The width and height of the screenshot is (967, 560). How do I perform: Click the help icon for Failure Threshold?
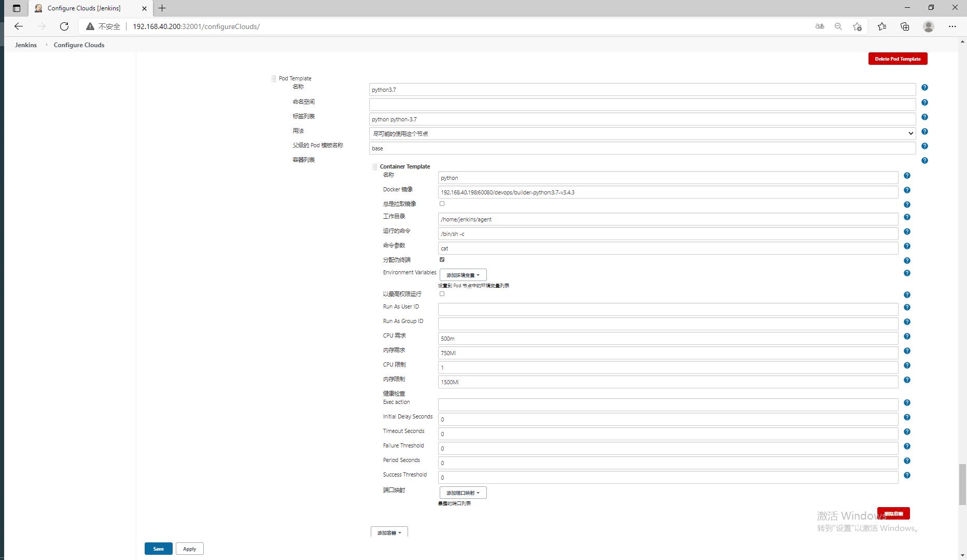(x=907, y=446)
